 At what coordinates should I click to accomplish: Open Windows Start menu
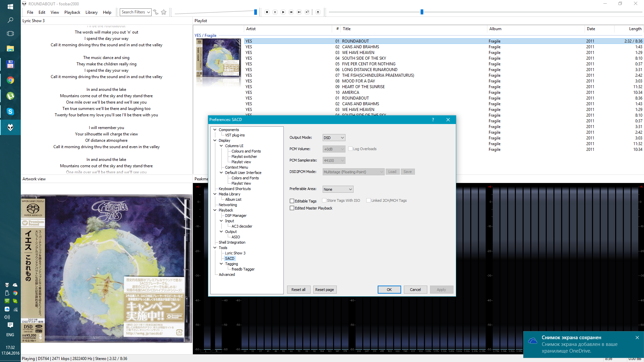[x=10, y=6]
